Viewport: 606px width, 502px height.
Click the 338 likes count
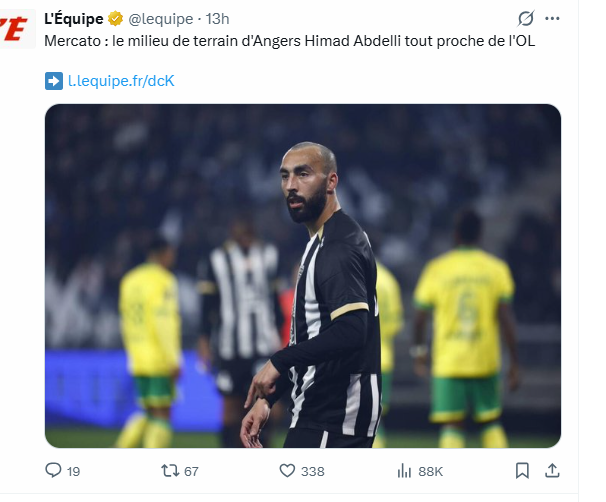tap(313, 471)
